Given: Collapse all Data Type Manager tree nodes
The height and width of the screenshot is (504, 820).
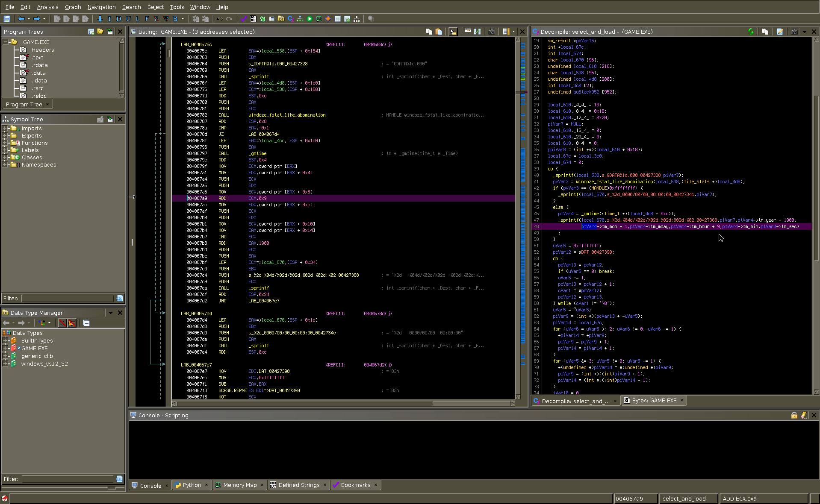Looking at the screenshot, I should 86,323.
